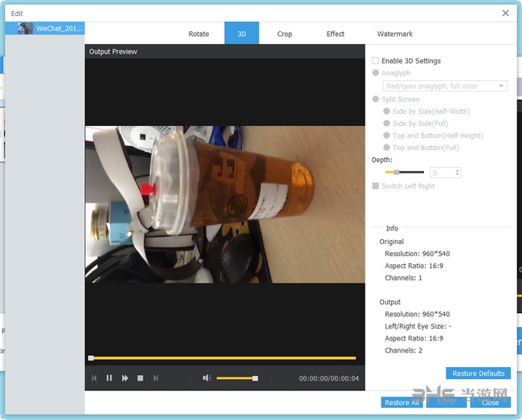Screen dimensions: 522x420
Task: Click original Aspect Ratio: 16:9 text
Action: (414, 266)
